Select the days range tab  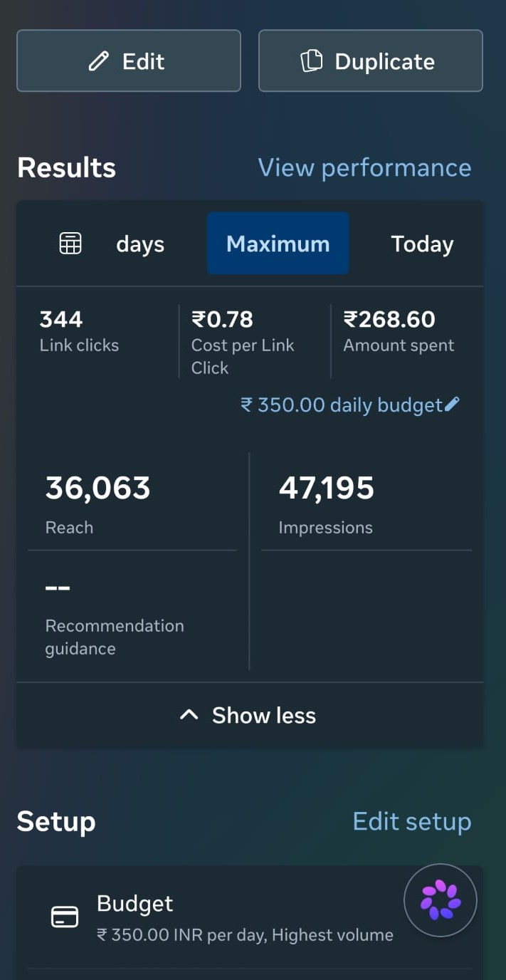pos(140,244)
